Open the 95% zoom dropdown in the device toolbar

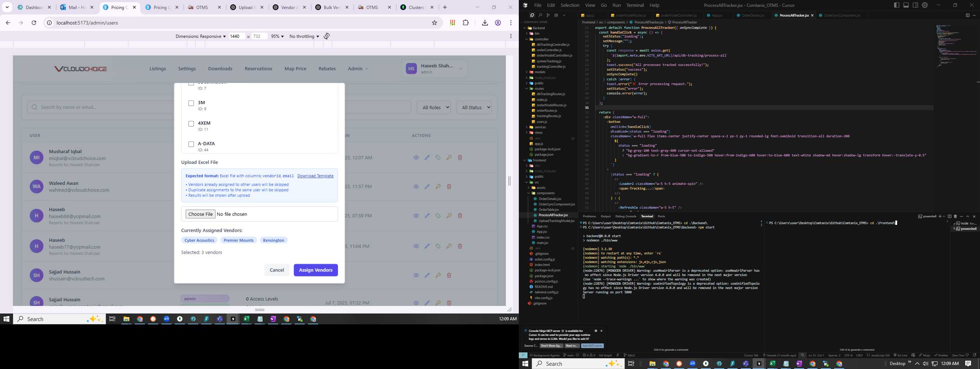[x=277, y=36]
